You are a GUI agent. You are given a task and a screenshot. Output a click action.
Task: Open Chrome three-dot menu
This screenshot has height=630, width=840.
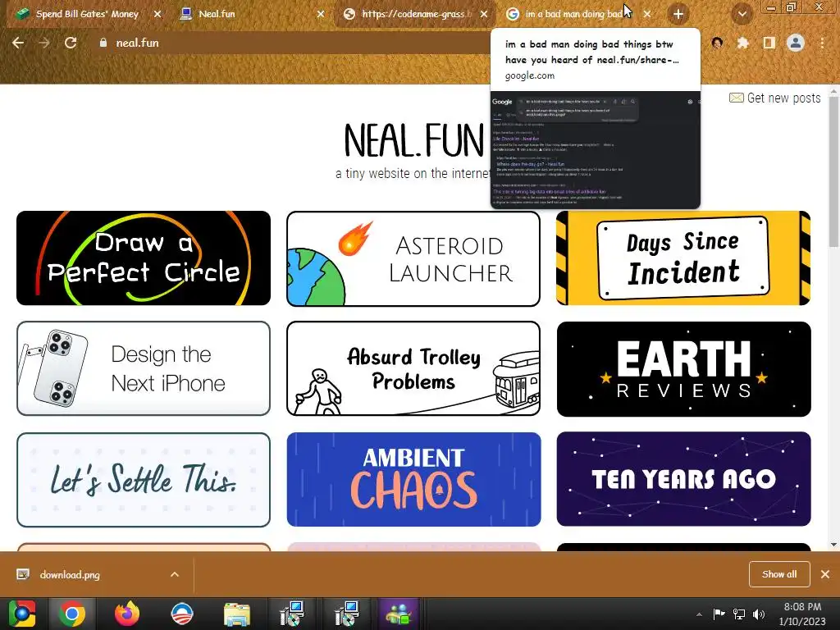tap(822, 43)
